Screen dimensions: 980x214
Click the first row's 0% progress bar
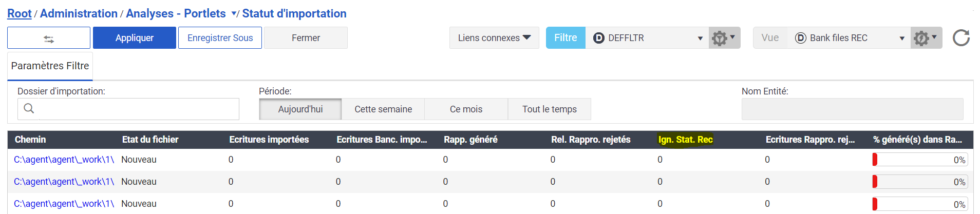pyautogui.click(x=919, y=160)
